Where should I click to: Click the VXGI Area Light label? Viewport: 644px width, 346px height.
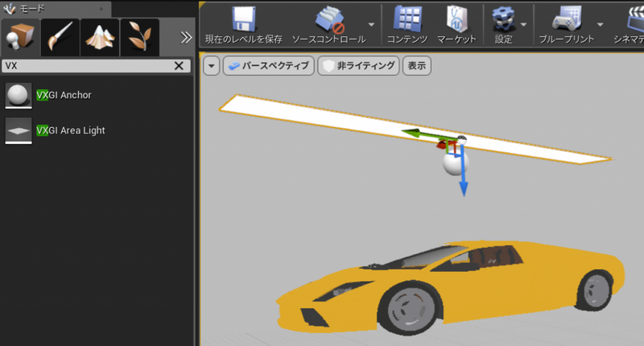(x=70, y=130)
